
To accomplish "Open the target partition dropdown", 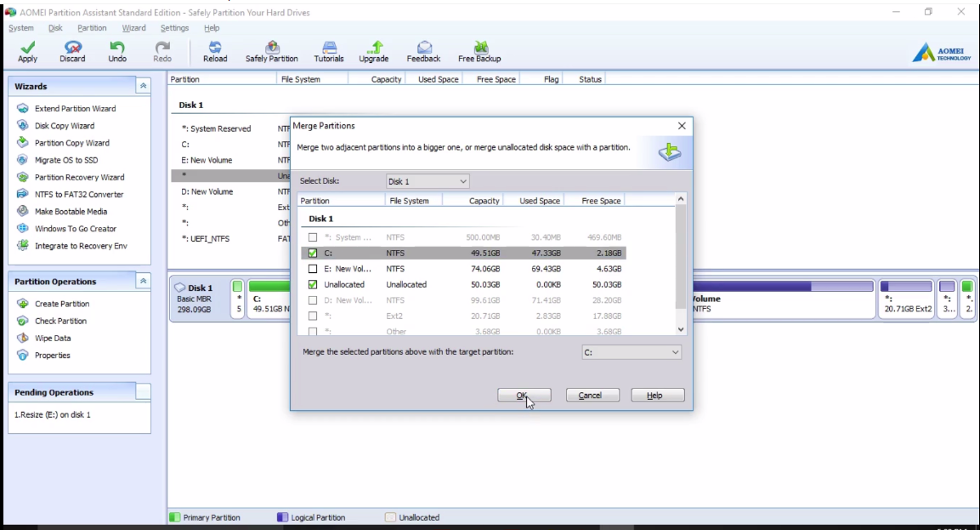I will click(632, 351).
